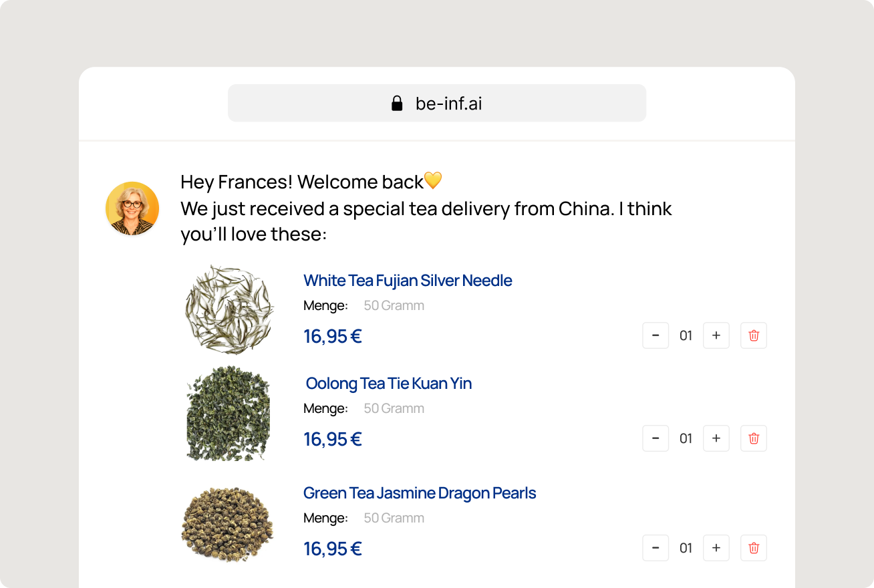The width and height of the screenshot is (874, 588).
Task: Click the assistant's profile avatar
Action: (x=132, y=208)
